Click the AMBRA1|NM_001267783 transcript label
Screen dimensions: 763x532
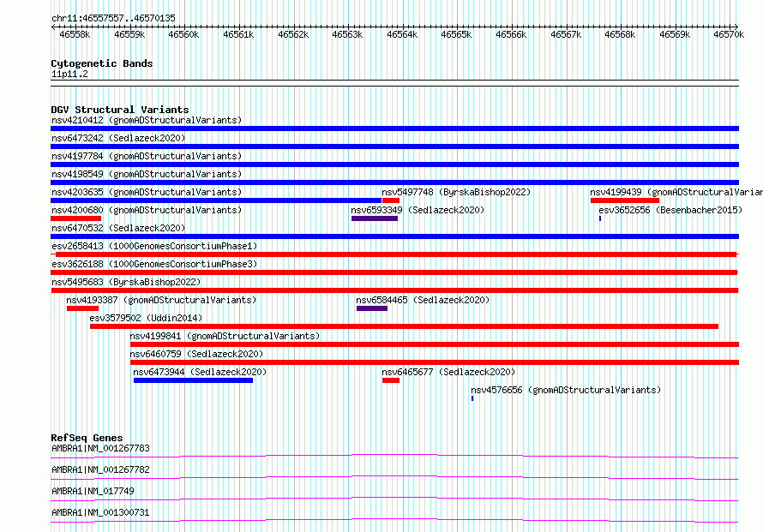[x=100, y=448]
